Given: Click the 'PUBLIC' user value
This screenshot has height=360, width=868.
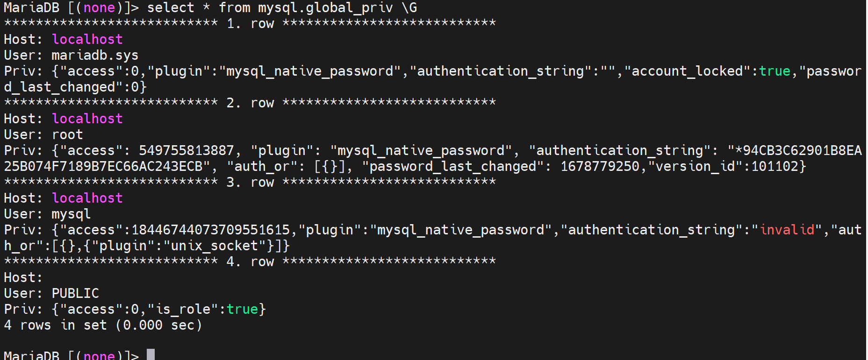Looking at the screenshot, I should pos(75,293).
